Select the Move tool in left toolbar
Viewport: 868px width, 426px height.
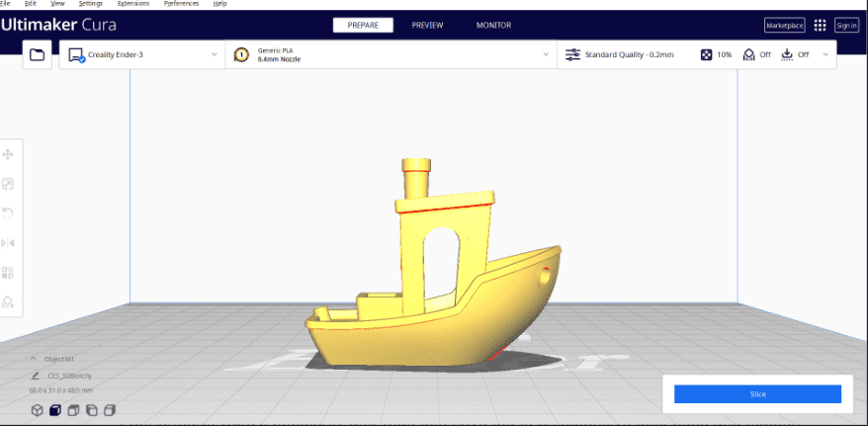click(x=8, y=154)
